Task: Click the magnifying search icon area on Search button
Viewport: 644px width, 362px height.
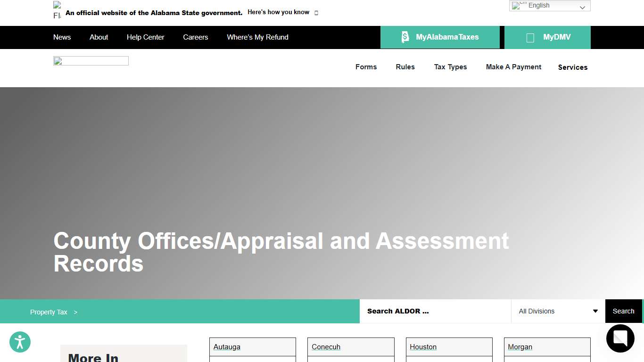Action: tap(623, 311)
